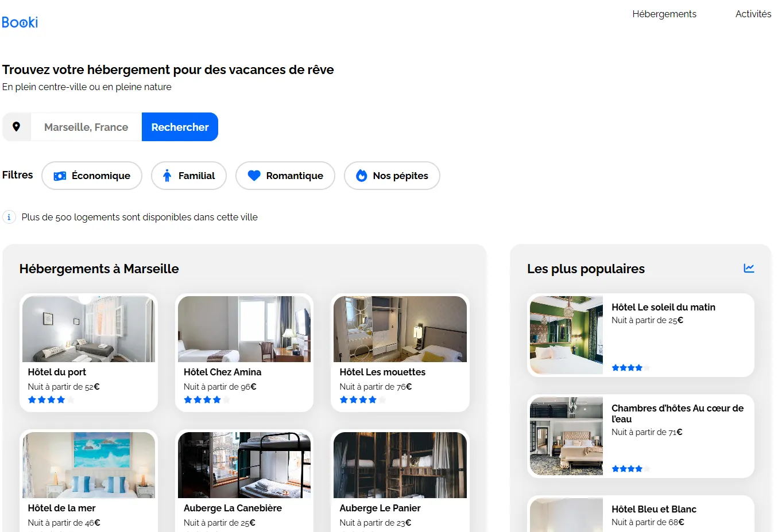The width and height of the screenshot is (778, 532).
Task: Open Hôtel Bleu et Blanc photo
Action: coord(566,515)
